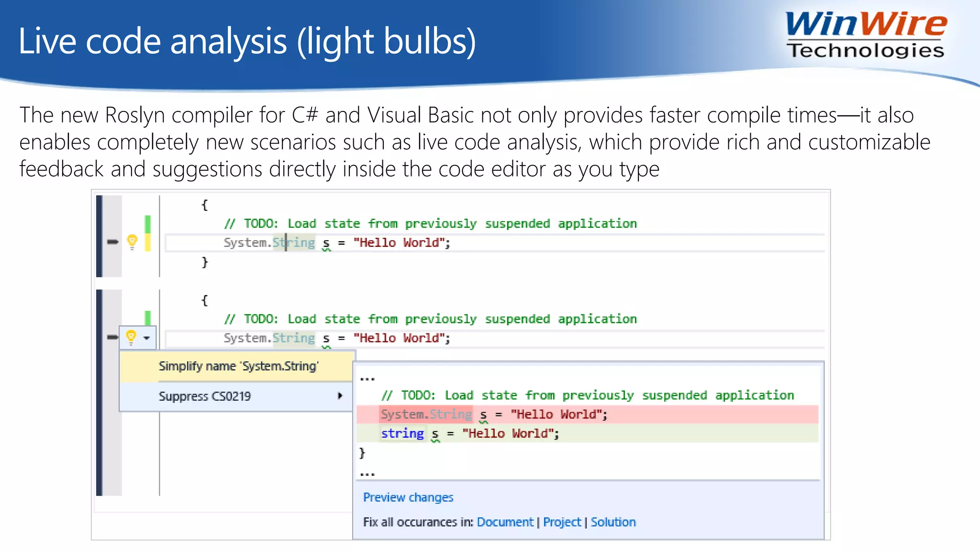The image size is (980, 551).
Task: Select "Simplify name 'System.String'" menu entry
Action: [237, 366]
